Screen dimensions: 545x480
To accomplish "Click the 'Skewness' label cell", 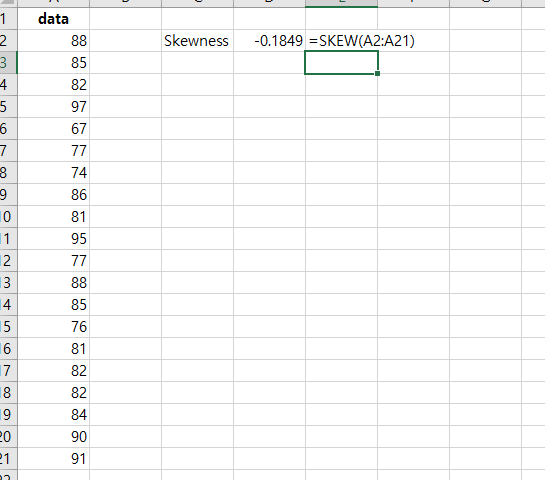I will [197, 41].
